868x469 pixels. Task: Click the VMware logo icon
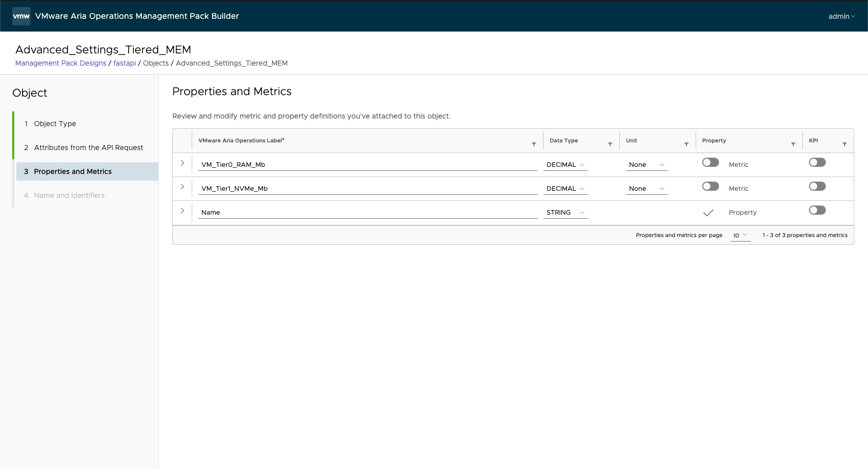pyautogui.click(x=21, y=16)
